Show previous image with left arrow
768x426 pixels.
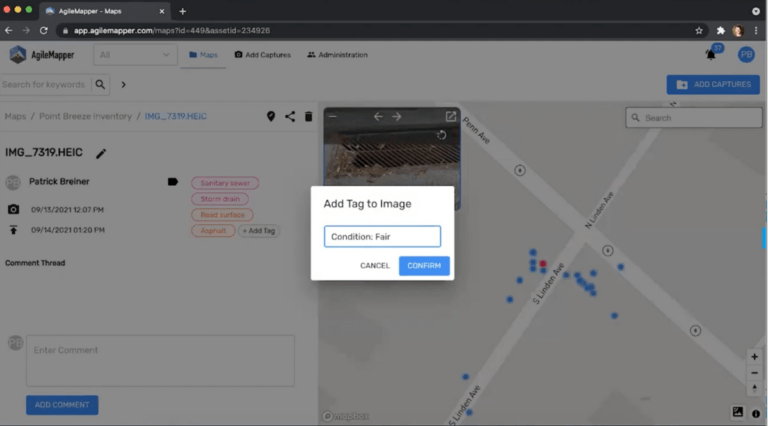pos(378,117)
